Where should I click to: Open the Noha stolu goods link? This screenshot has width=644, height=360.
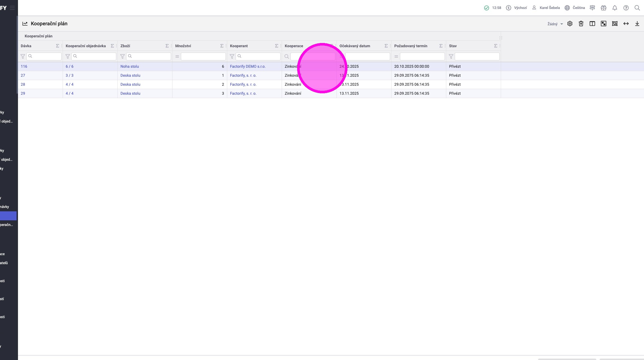(x=129, y=66)
